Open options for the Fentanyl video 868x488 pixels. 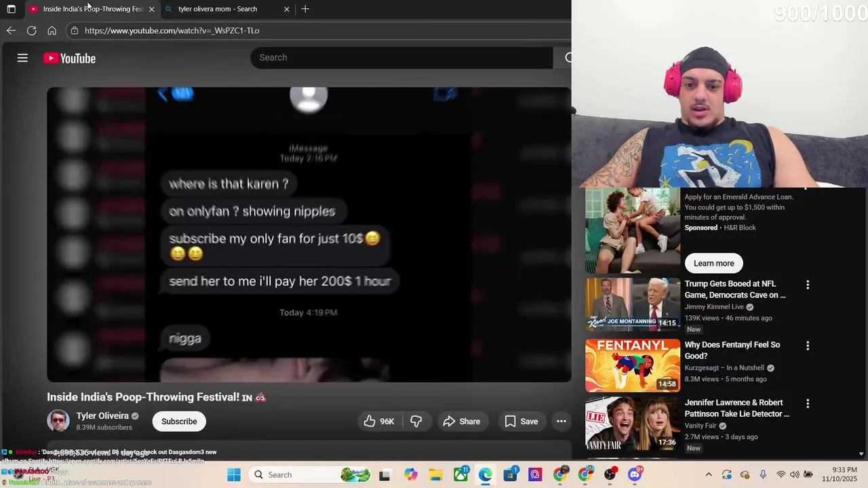pos(808,346)
